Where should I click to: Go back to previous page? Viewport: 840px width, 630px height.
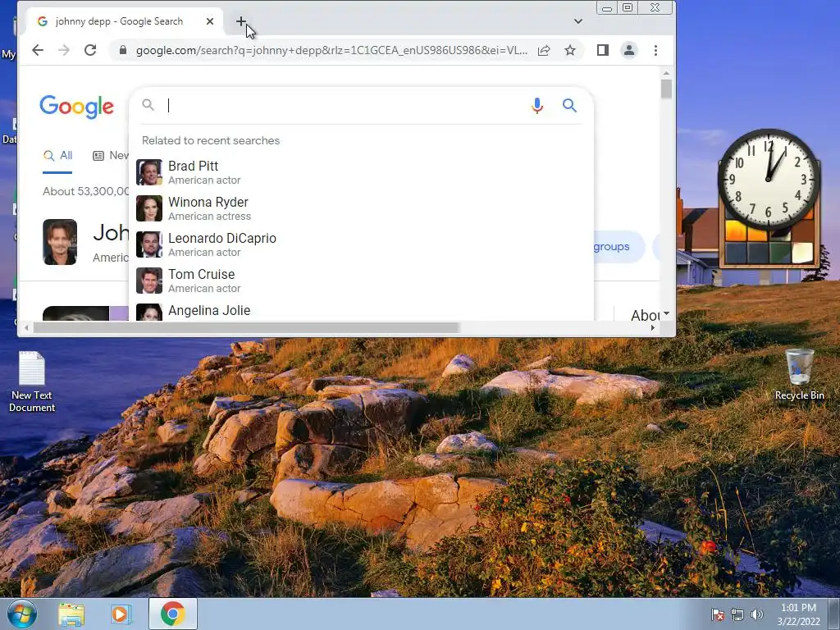coord(38,50)
